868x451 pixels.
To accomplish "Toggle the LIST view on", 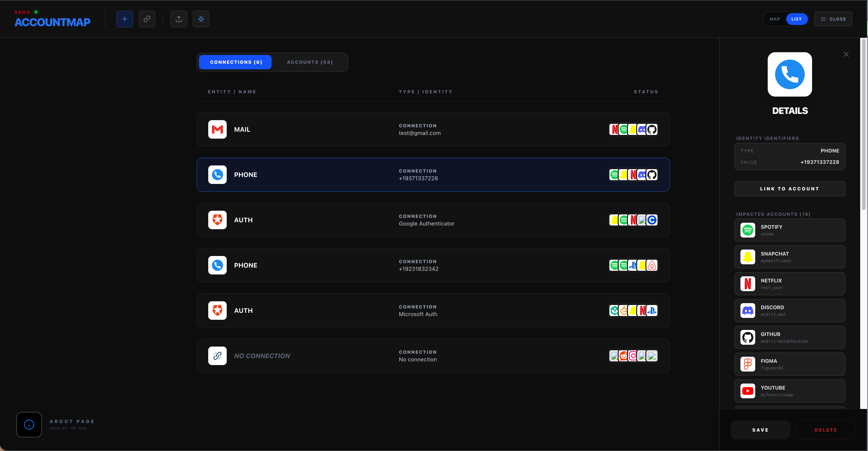I will (797, 19).
